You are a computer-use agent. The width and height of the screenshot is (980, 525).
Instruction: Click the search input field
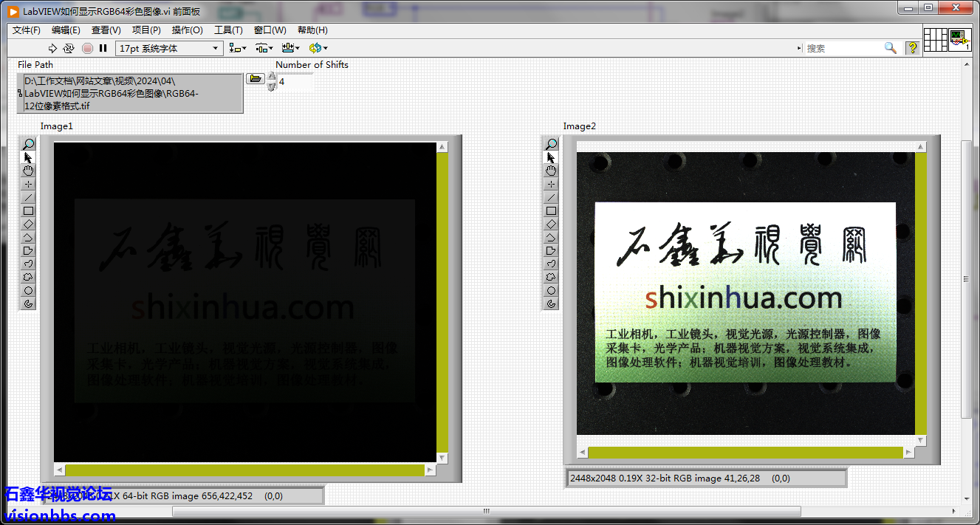click(x=842, y=48)
